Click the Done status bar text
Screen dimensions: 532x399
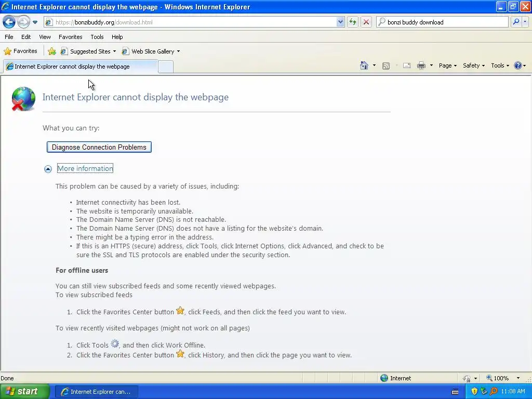[x=7, y=378]
